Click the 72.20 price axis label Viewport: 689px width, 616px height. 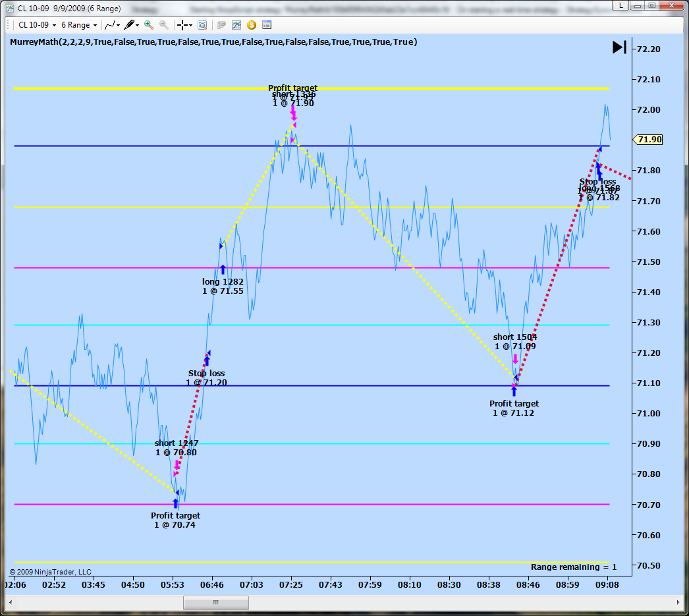(x=649, y=49)
